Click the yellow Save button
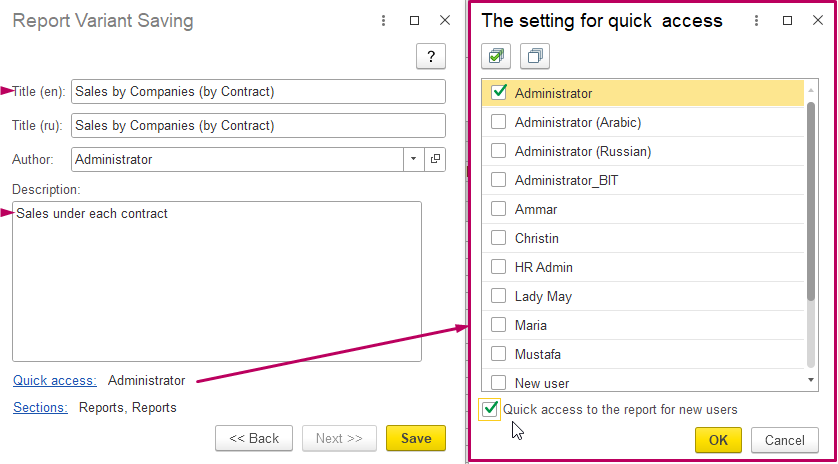838x464 pixels. [x=416, y=438]
